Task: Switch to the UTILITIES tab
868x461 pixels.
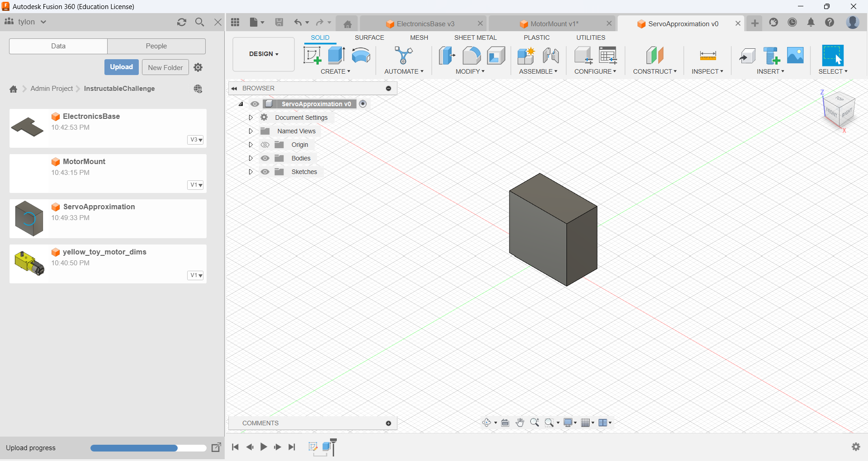Action: pos(591,38)
